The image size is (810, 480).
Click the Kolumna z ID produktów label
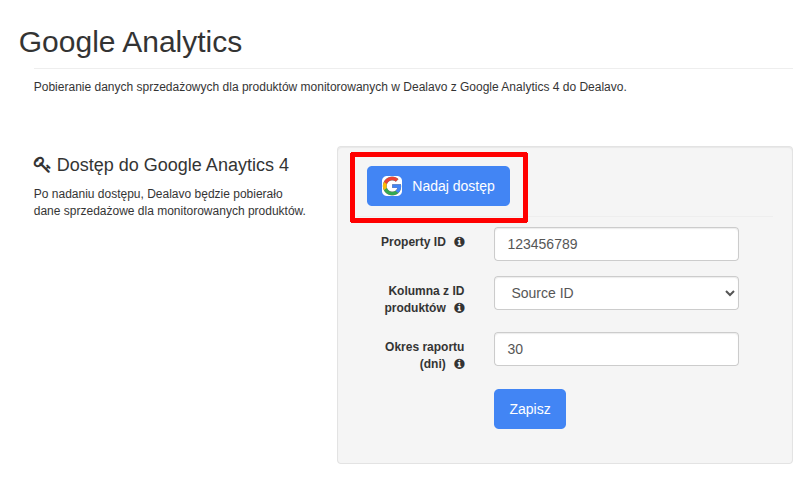tap(425, 299)
